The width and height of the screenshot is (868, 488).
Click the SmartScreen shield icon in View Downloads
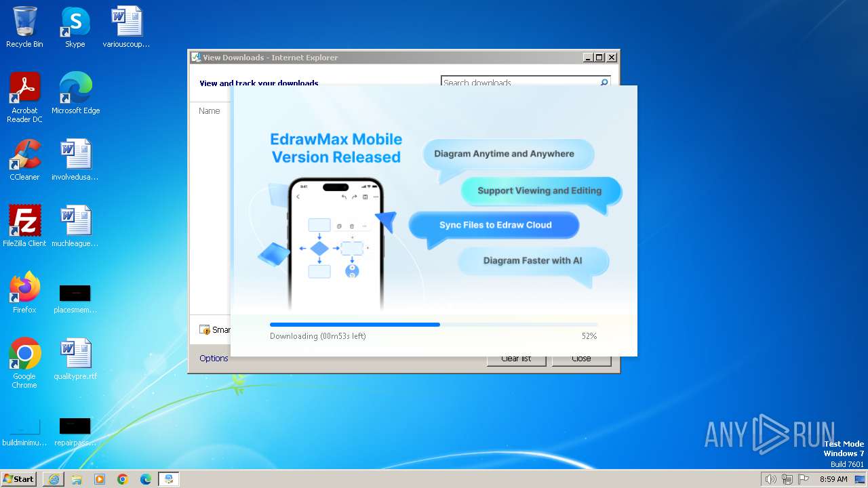(x=205, y=330)
